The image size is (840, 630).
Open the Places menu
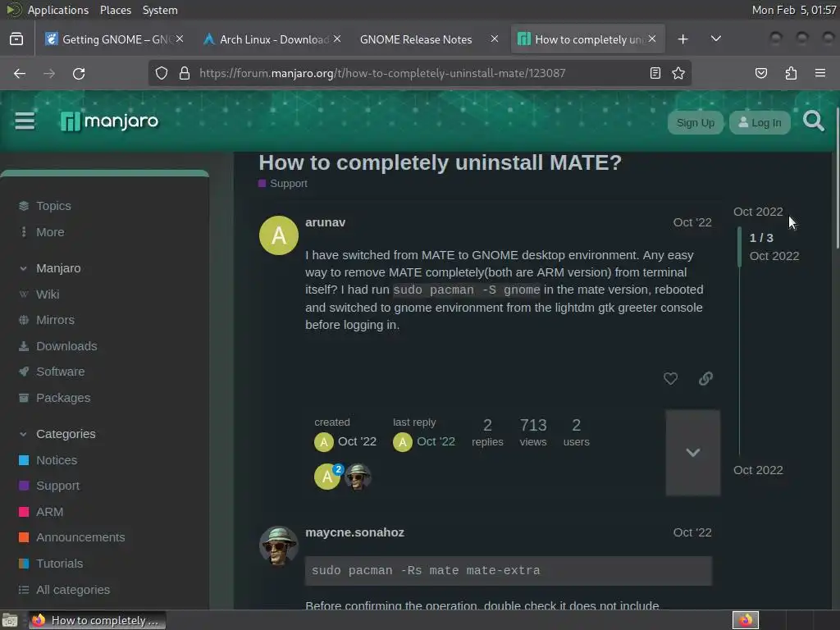tap(115, 10)
